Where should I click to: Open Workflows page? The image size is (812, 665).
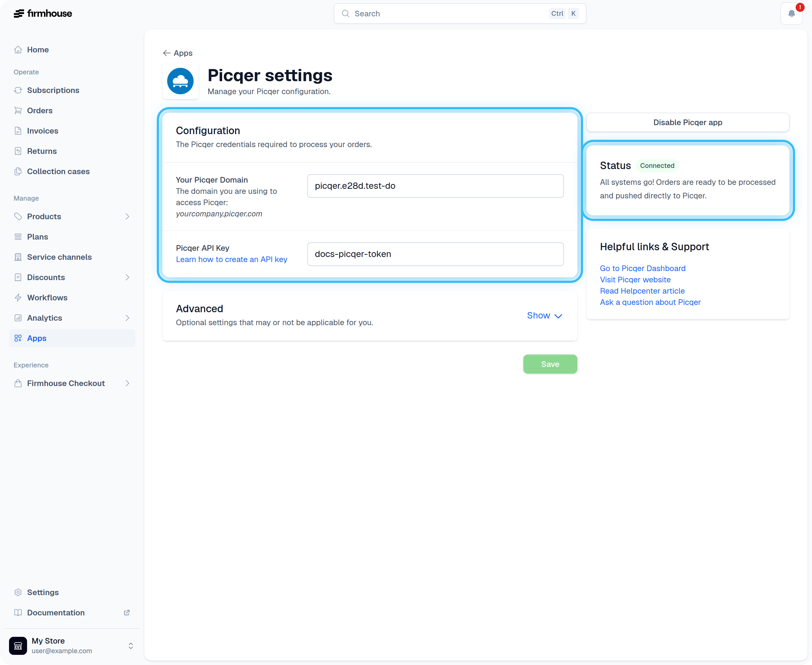pos(72,298)
